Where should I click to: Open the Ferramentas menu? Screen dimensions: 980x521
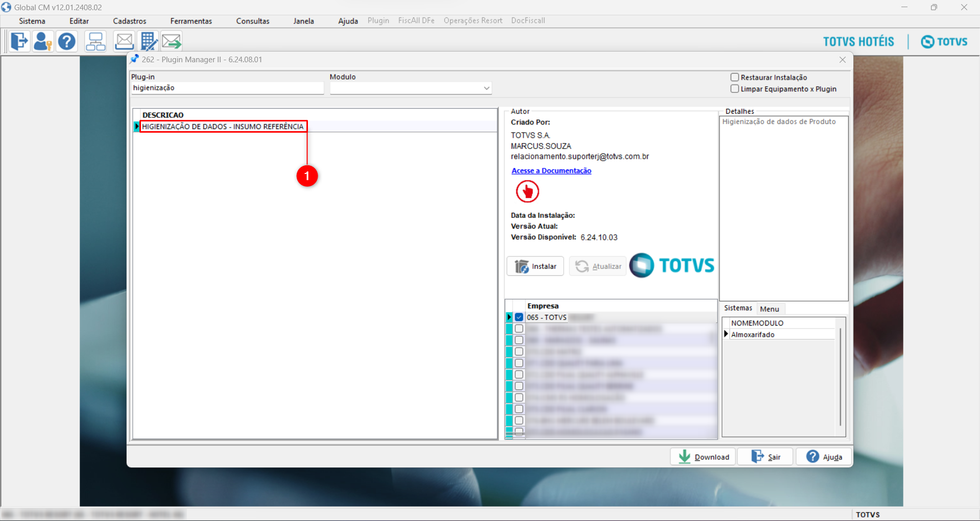191,21
